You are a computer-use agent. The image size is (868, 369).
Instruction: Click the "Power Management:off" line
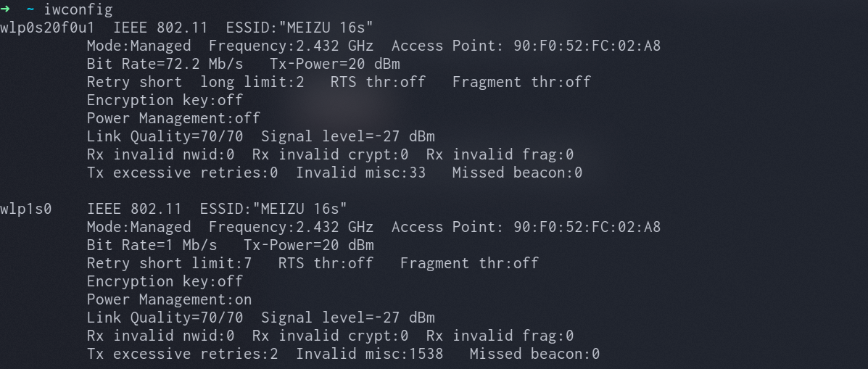click(x=173, y=118)
